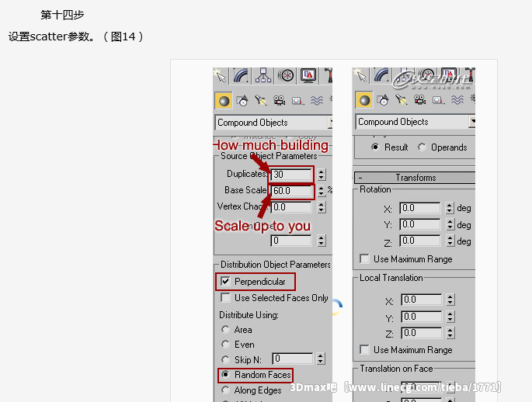Click the Duplicates spinner arrows

coord(322,175)
